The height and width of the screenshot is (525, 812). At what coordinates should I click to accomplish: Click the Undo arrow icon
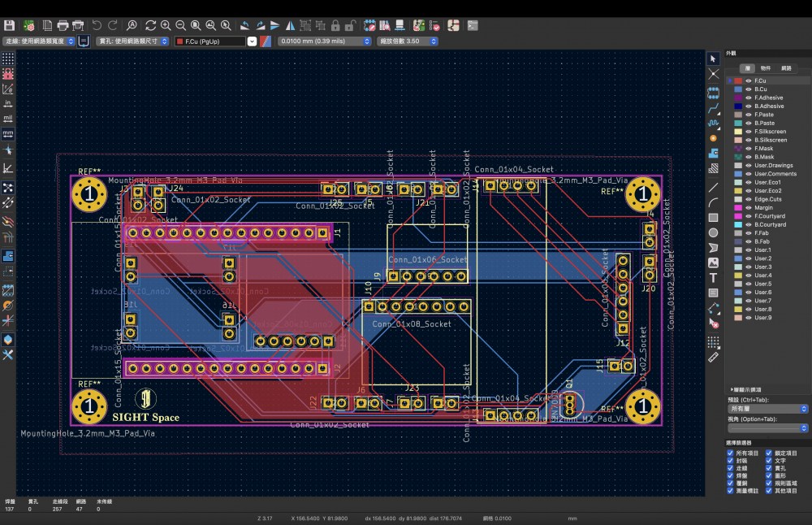point(97,26)
